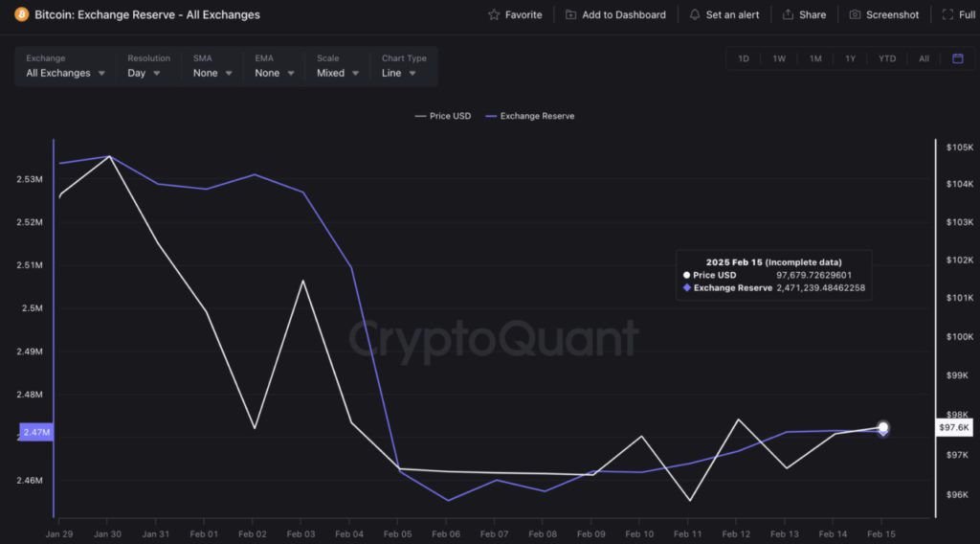Click the $100K right axis label

(959, 337)
